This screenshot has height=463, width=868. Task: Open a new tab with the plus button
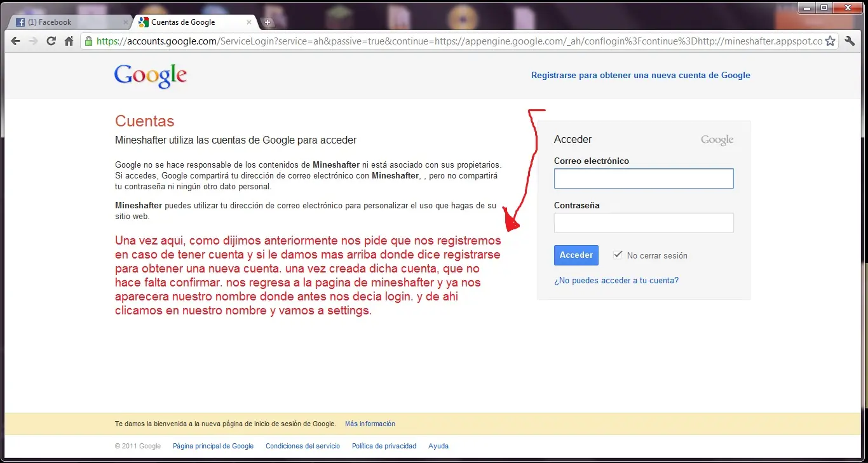(x=268, y=22)
